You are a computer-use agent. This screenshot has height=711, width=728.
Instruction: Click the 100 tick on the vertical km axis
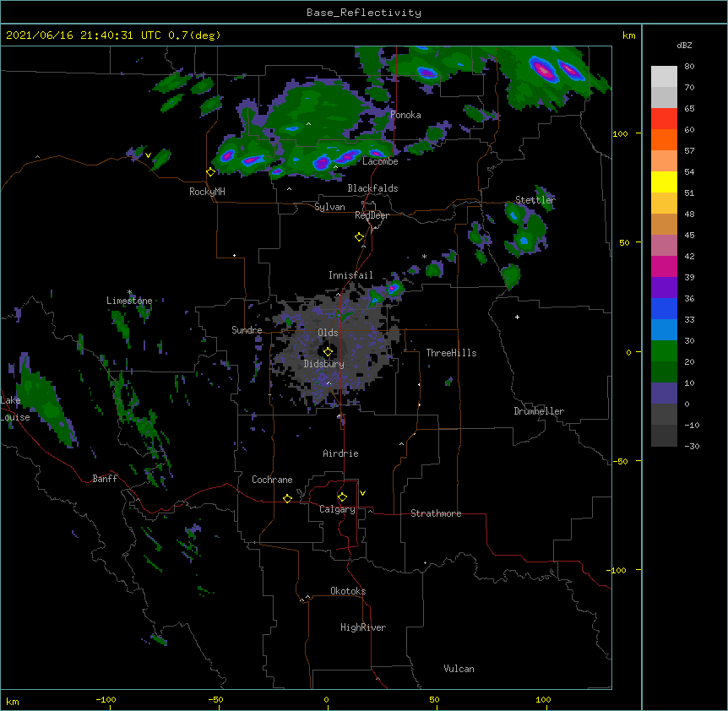point(620,133)
